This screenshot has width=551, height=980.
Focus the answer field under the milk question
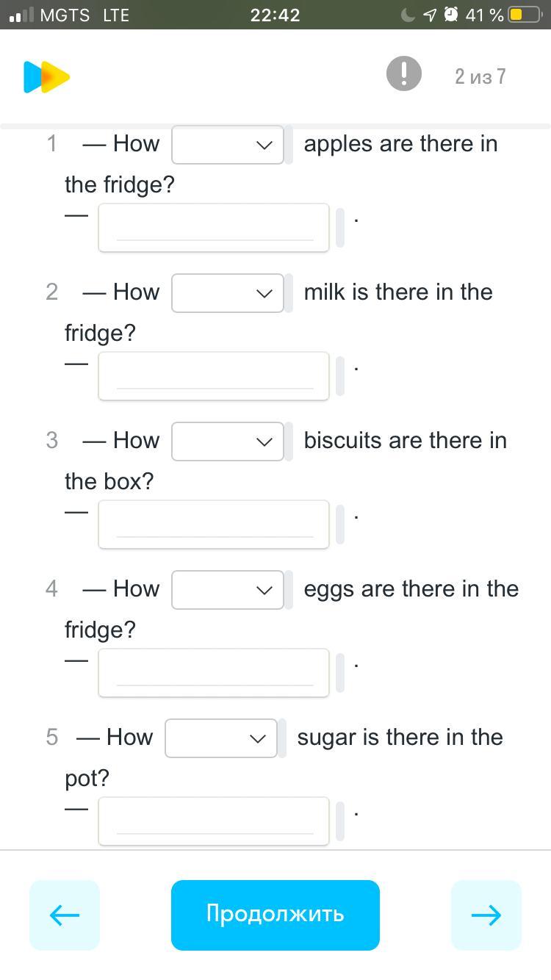click(x=214, y=376)
